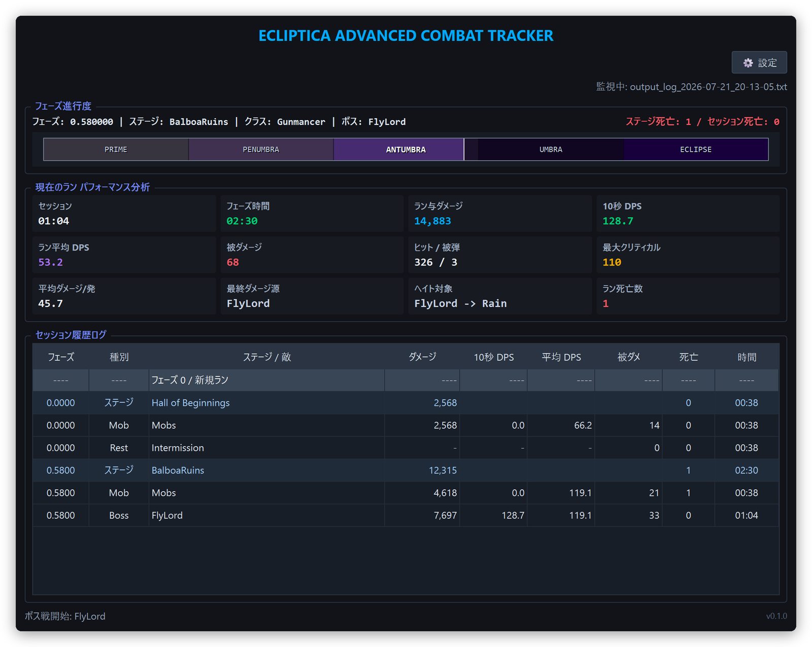Select the PENUMBRA phase segment
The width and height of the screenshot is (812, 647).
pos(261,150)
